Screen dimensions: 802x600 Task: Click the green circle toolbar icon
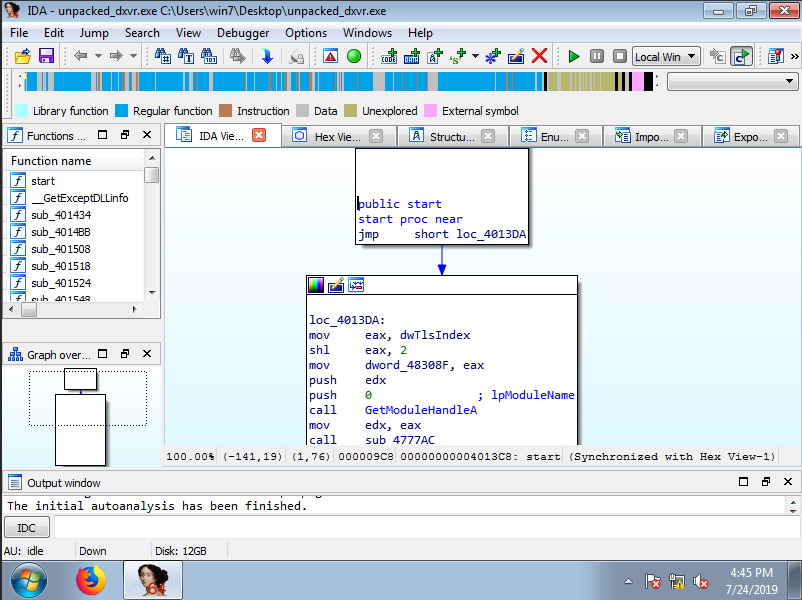354,56
